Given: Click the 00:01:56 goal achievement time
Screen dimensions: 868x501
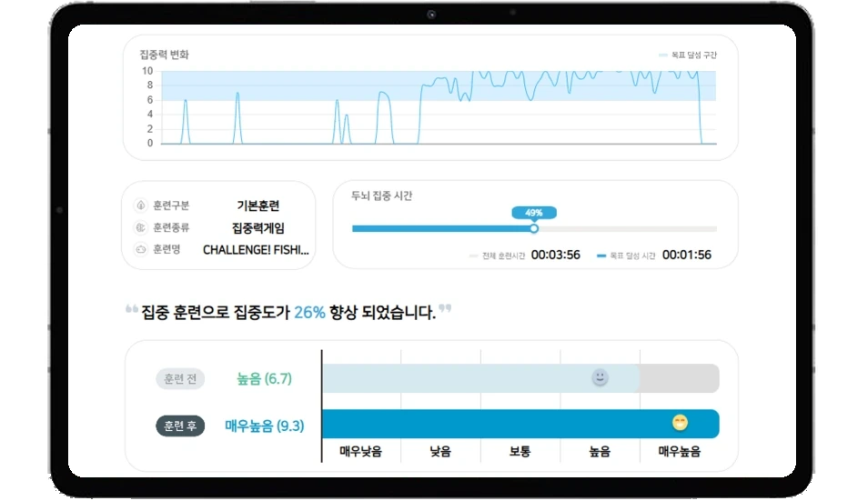Looking at the screenshot, I should click(686, 255).
